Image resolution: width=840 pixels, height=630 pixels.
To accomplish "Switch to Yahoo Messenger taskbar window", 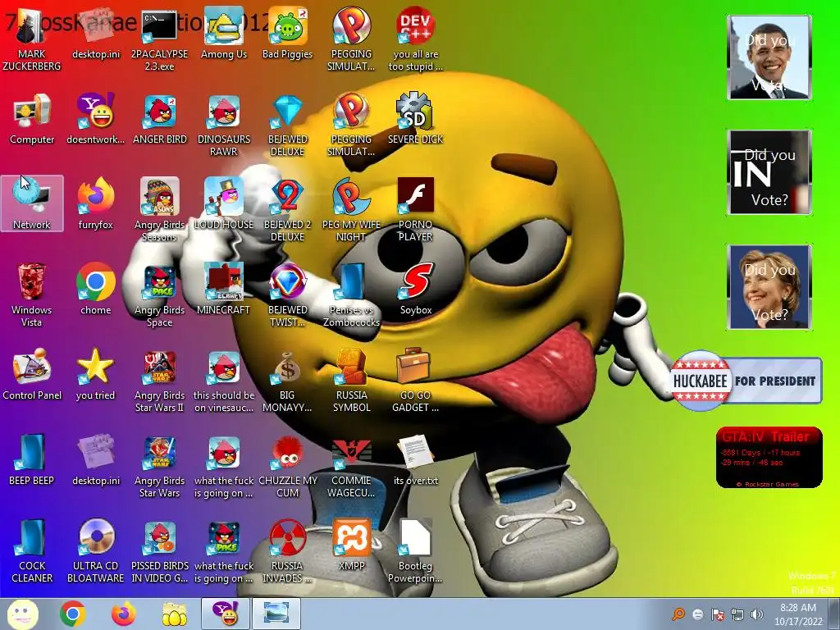I will 225,614.
